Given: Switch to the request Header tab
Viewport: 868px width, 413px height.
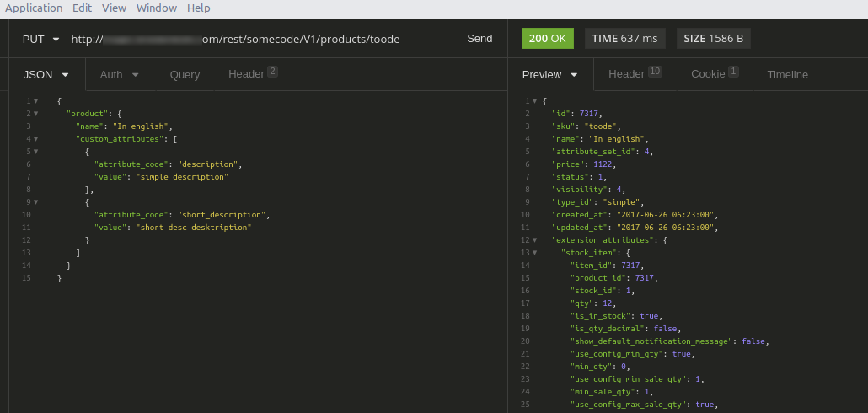Looking at the screenshot, I should 253,73.
